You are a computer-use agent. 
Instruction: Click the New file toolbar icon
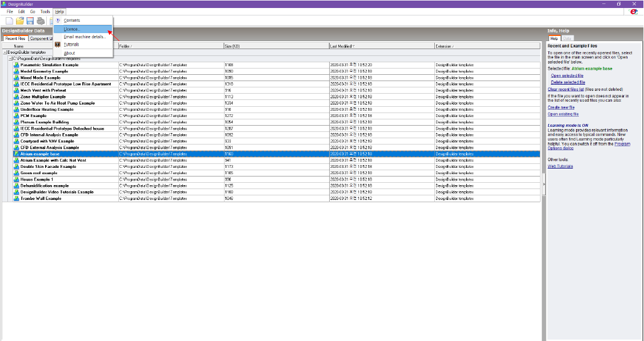(10, 21)
